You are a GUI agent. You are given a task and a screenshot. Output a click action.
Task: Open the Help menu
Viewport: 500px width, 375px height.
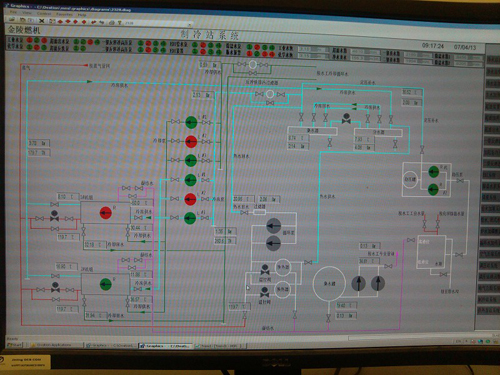click(x=82, y=15)
